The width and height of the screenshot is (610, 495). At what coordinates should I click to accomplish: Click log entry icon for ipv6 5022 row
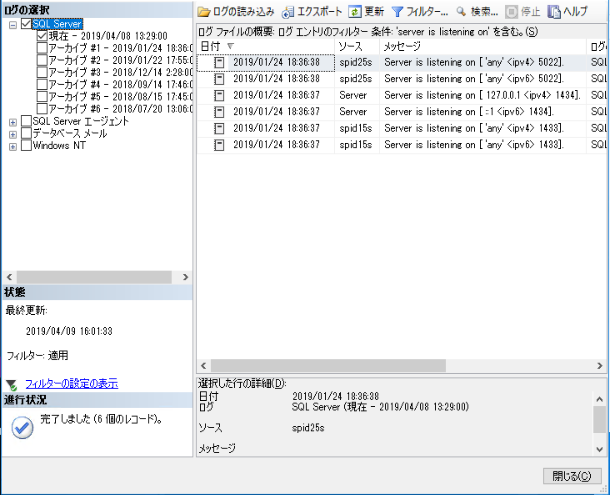tap(219, 79)
